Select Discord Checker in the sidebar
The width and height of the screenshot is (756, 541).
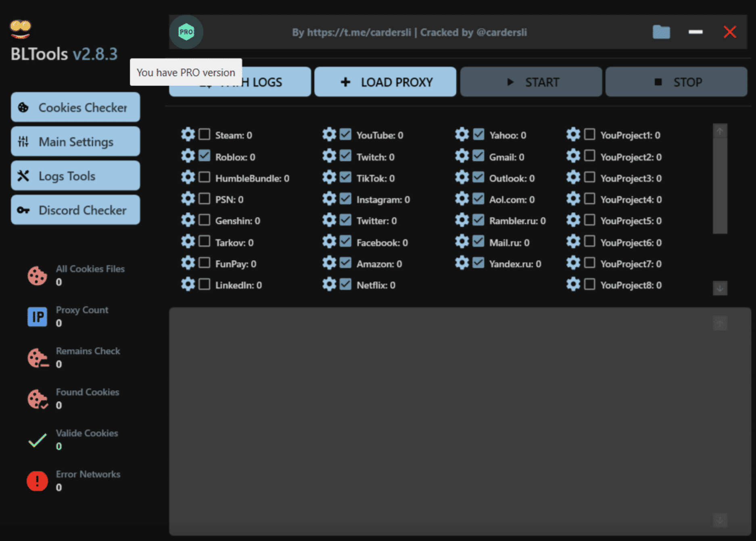point(75,210)
